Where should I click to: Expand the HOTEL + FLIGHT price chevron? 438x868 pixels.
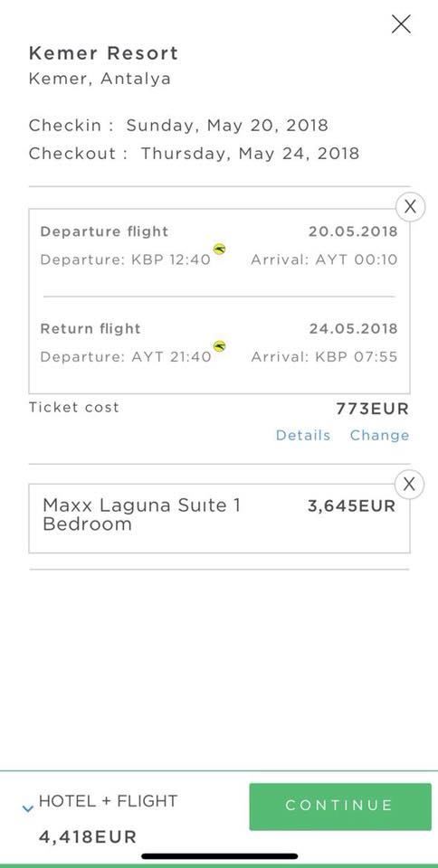tap(28, 808)
